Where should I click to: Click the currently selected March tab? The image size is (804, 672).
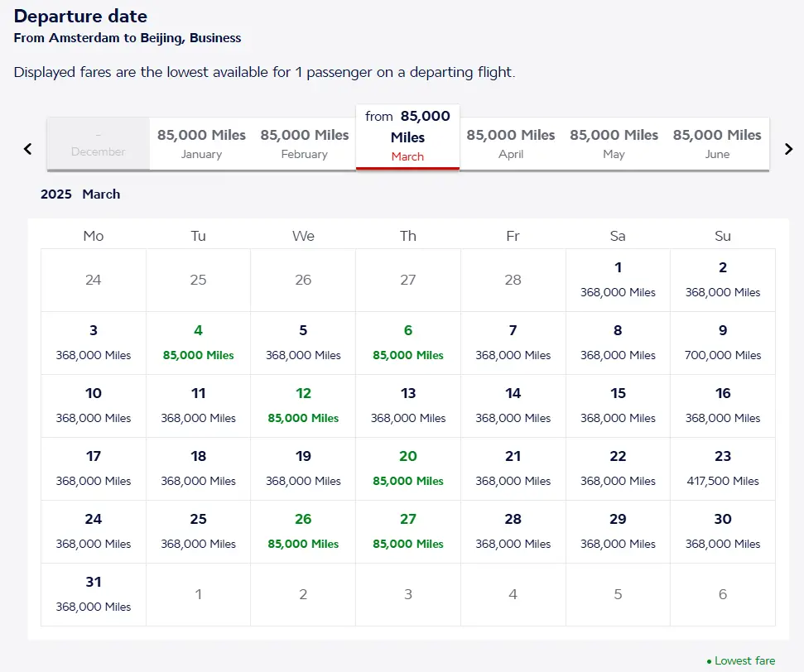pos(407,137)
